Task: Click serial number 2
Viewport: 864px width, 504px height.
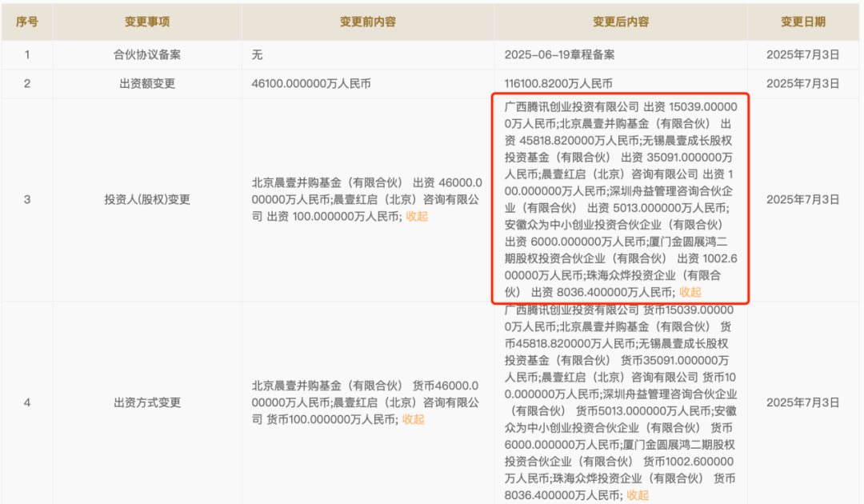Action: pos(27,84)
